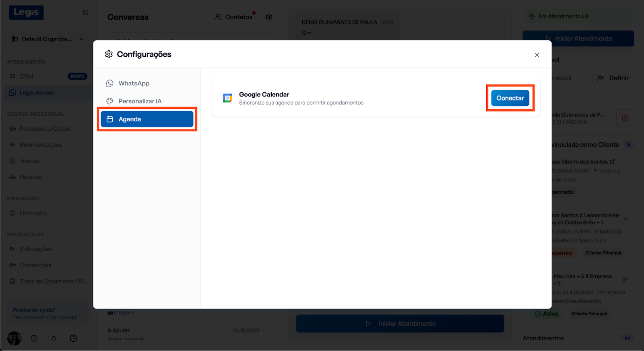
Task: Click the user avatar in sidebar footer
Action: [14, 338]
